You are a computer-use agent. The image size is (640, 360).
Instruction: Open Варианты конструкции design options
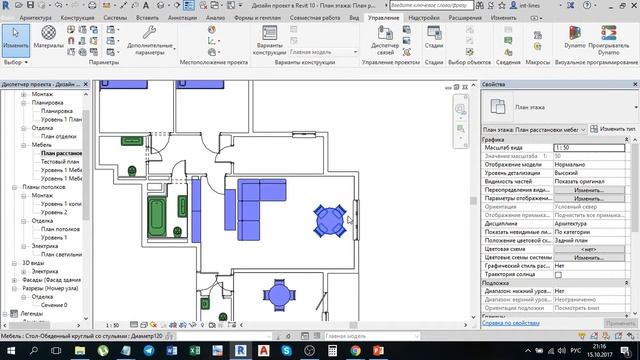(x=269, y=40)
